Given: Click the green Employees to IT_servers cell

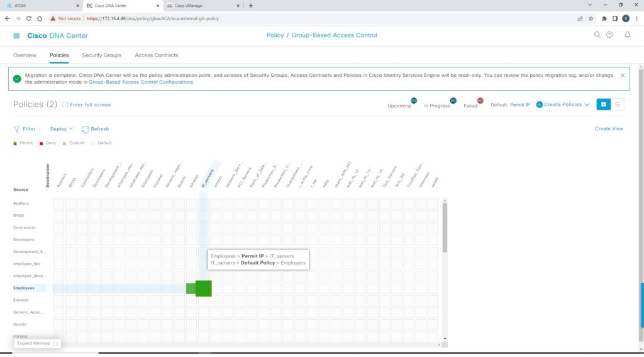Looking at the screenshot, I should tap(203, 288).
